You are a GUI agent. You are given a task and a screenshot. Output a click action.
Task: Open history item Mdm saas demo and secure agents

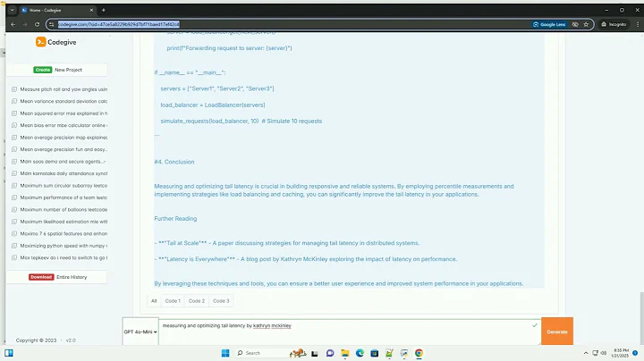tap(63, 161)
